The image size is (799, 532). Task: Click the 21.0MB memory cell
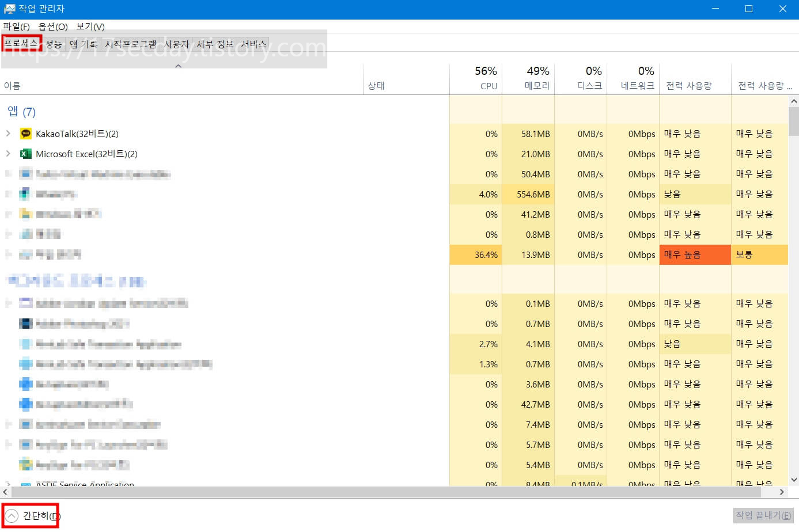(528, 154)
